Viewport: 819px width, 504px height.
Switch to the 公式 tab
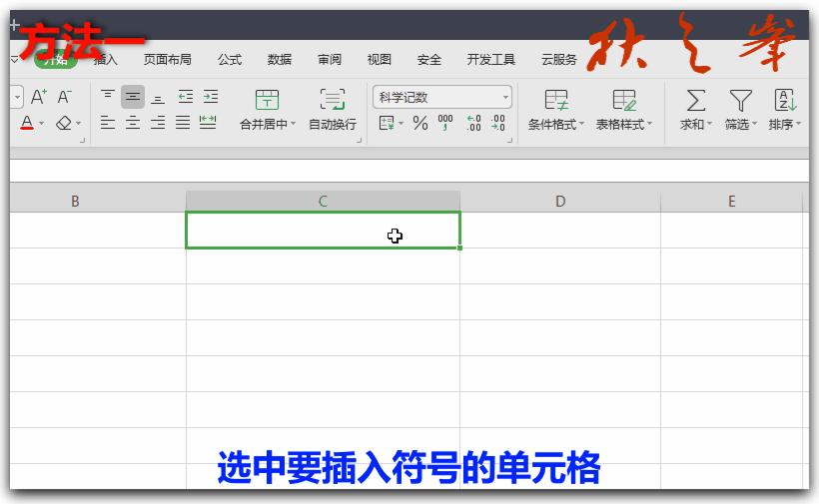click(x=230, y=60)
